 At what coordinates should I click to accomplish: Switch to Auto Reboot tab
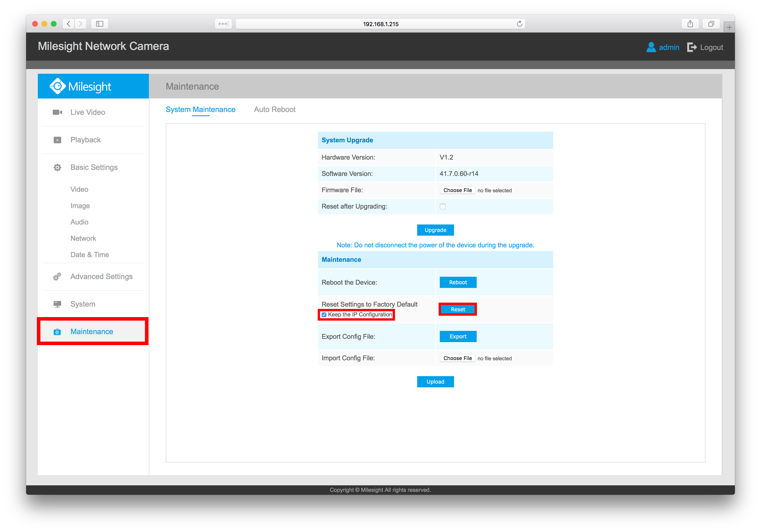tap(275, 109)
